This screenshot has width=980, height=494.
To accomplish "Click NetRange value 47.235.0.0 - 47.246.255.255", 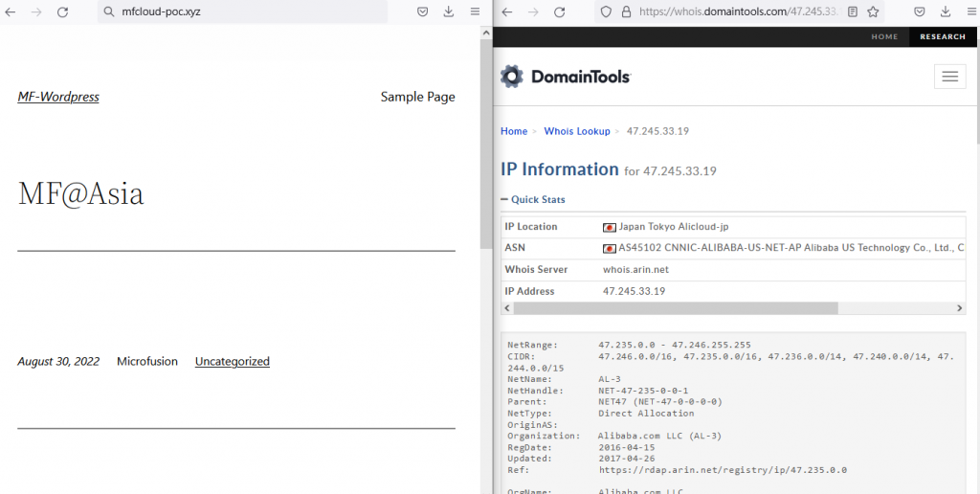I will click(675, 346).
